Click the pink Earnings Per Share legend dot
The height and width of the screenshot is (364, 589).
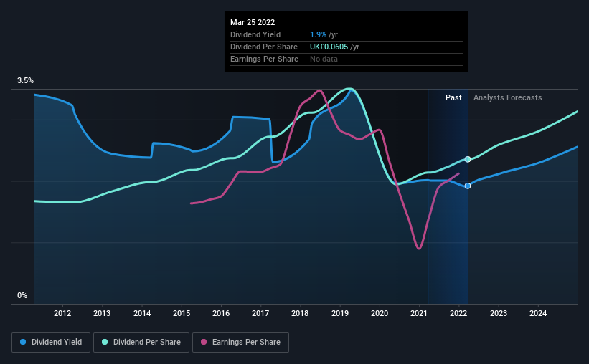tap(204, 342)
